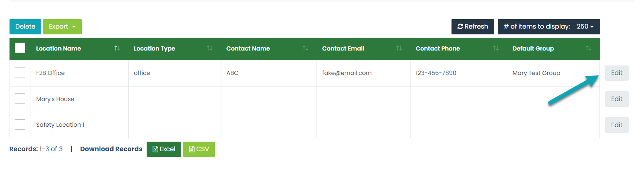
Task: Sort by Contact Name arrows icon
Action: (305, 48)
